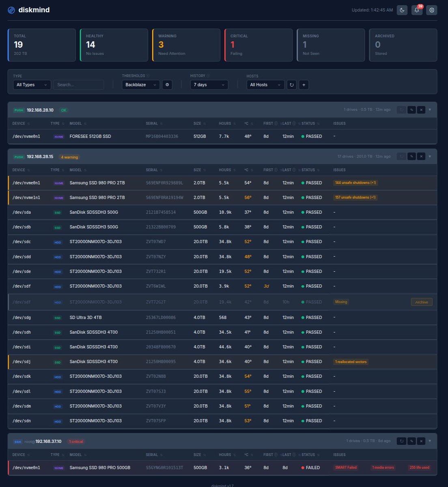Refresh the SSH host 192.168.37.10
Screen dimensions: 448x487
[x=401, y=441]
